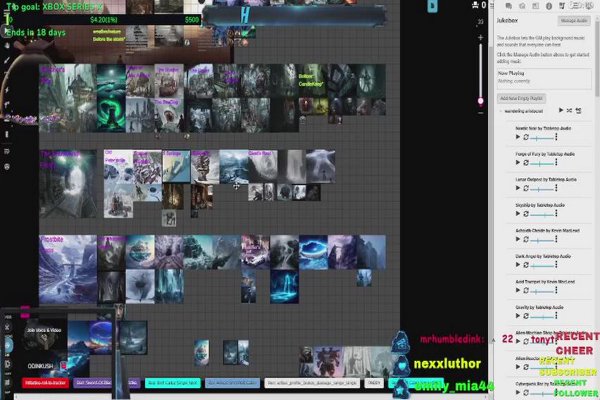Play the Acid Trumpet track
Viewport: 600px width, 400px height.
pyautogui.click(x=518, y=290)
